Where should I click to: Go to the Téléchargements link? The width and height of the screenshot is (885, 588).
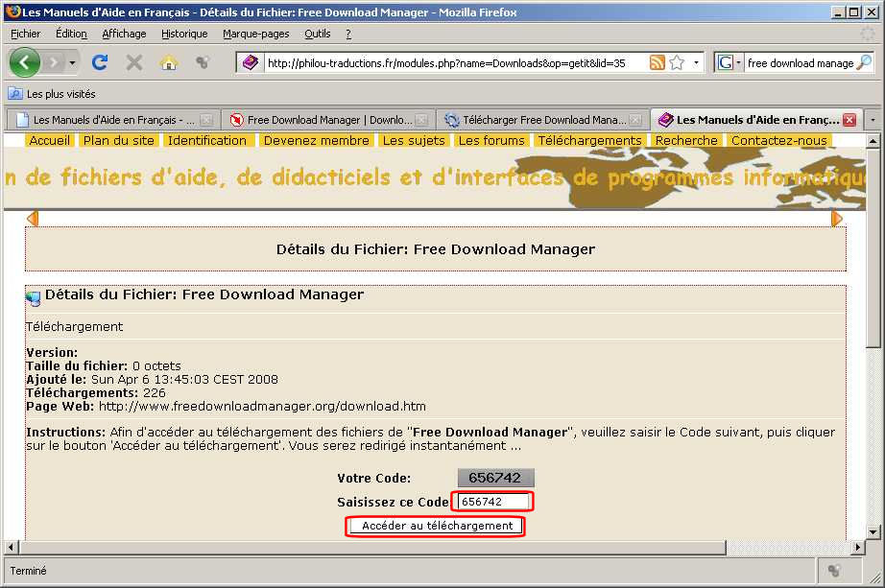coord(589,140)
